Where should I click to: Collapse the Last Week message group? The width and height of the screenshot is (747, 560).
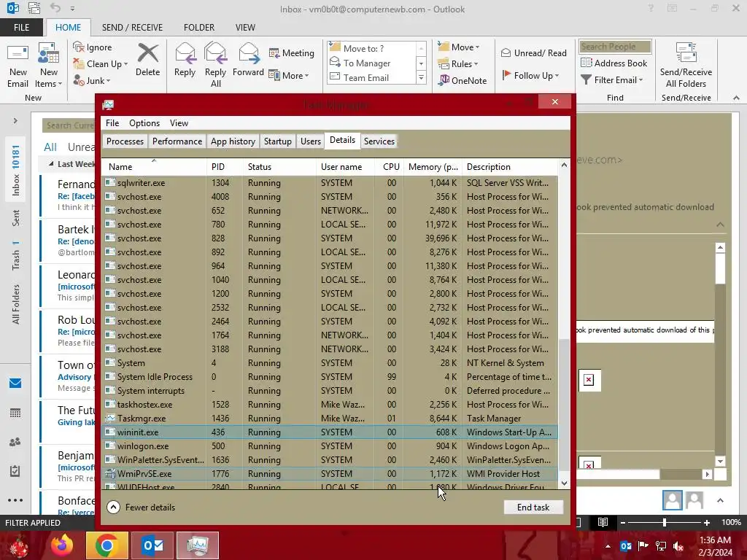tap(51, 164)
